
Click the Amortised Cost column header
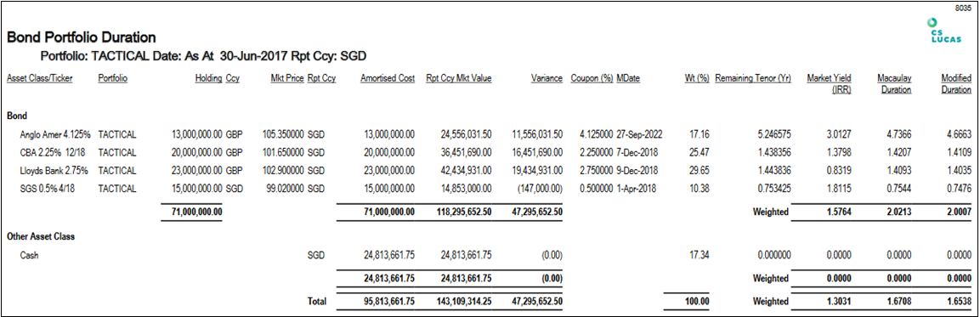pos(388,79)
